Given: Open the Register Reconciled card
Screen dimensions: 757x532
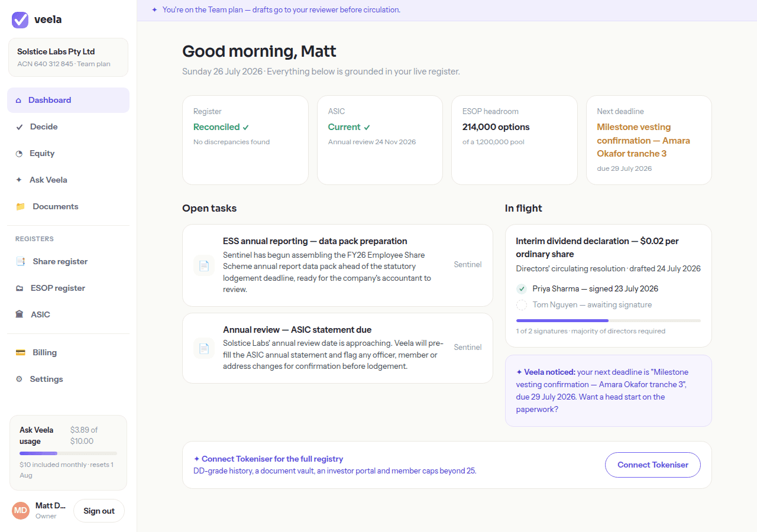Looking at the screenshot, I should point(245,140).
